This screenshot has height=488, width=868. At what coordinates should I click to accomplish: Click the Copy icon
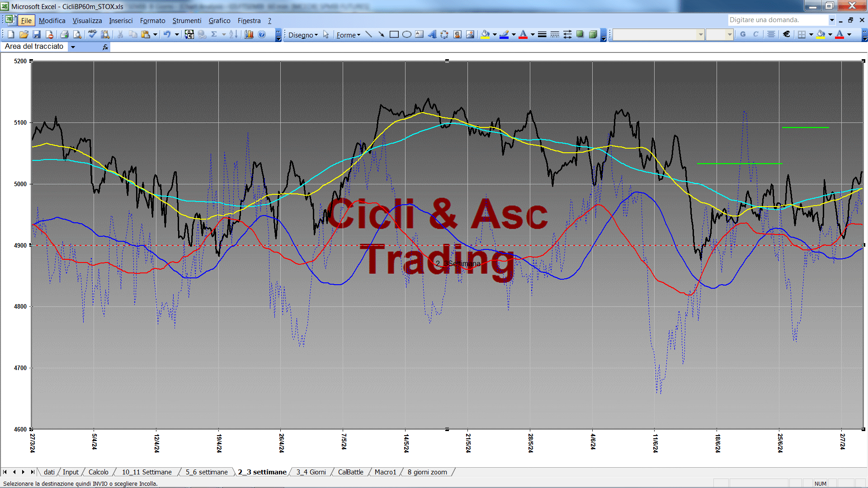(133, 35)
